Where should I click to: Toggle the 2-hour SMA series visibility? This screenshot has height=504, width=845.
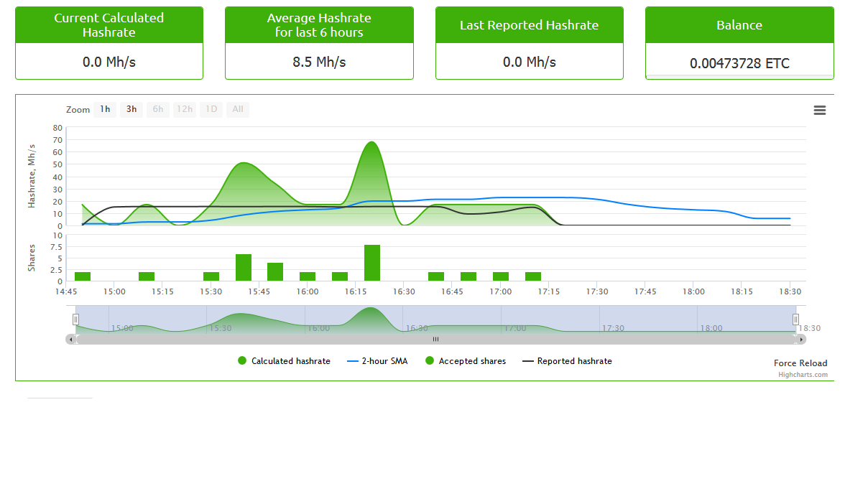click(x=377, y=360)
